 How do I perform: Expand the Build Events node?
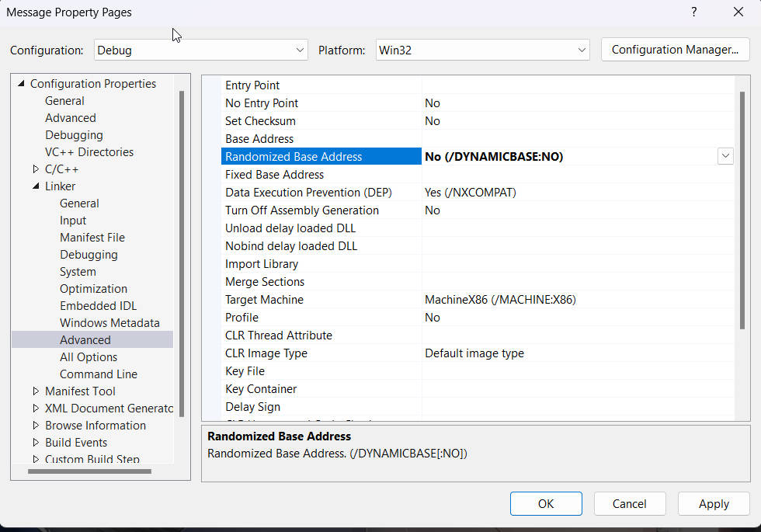(36, 443)
